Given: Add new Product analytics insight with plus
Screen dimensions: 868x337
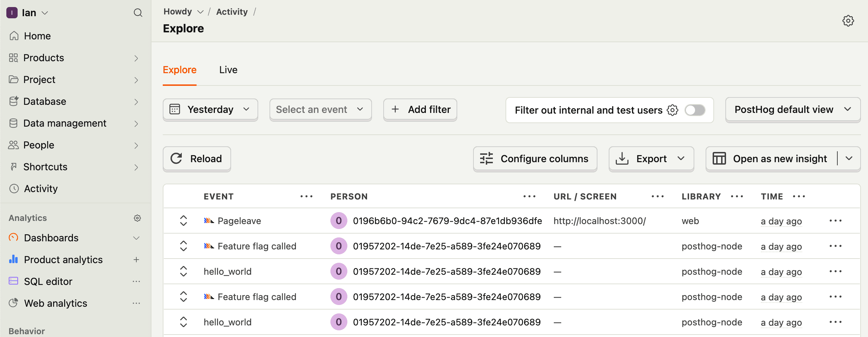Looking at the screenshot, I should (136, 260).
